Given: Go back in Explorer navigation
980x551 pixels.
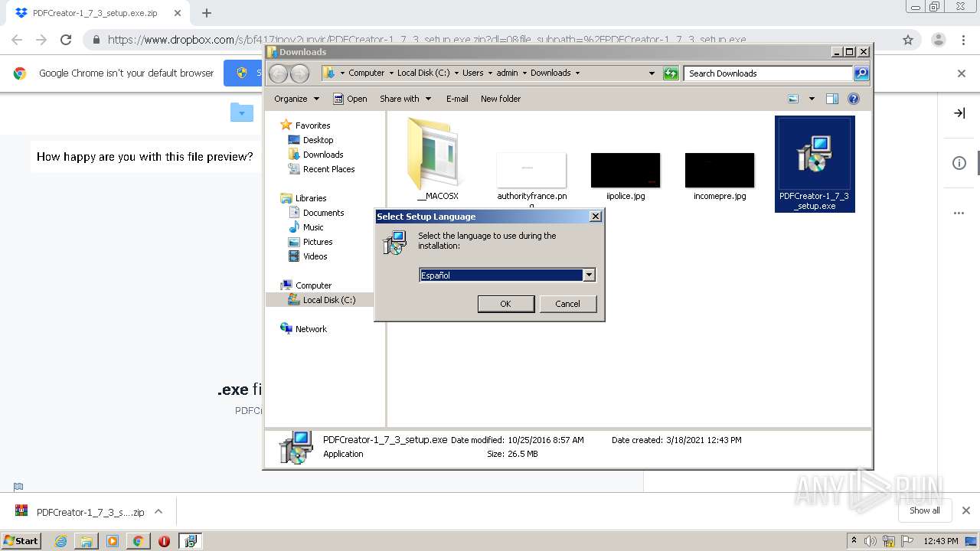Looking at the screenshot, I should pyautogui.click(x=279, y=73).
